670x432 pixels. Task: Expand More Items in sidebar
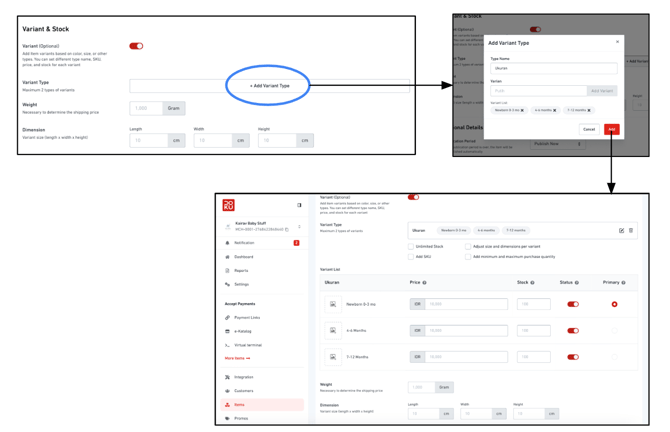coord(238,358)
